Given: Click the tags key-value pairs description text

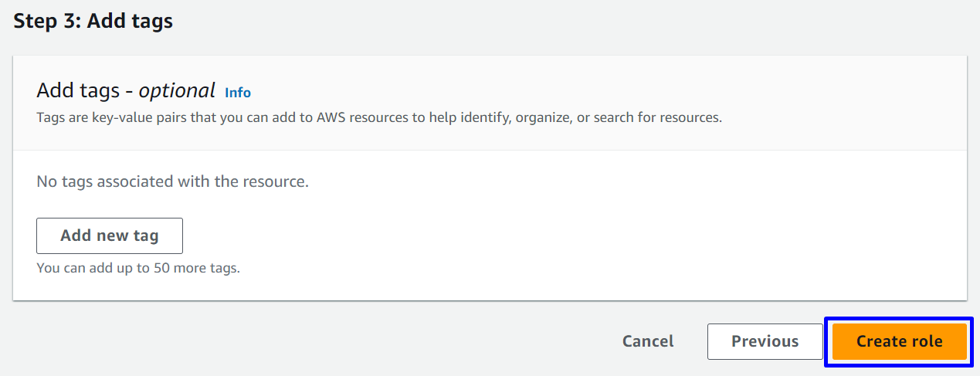Looking at the screenshot, I should tap(378, 118).
